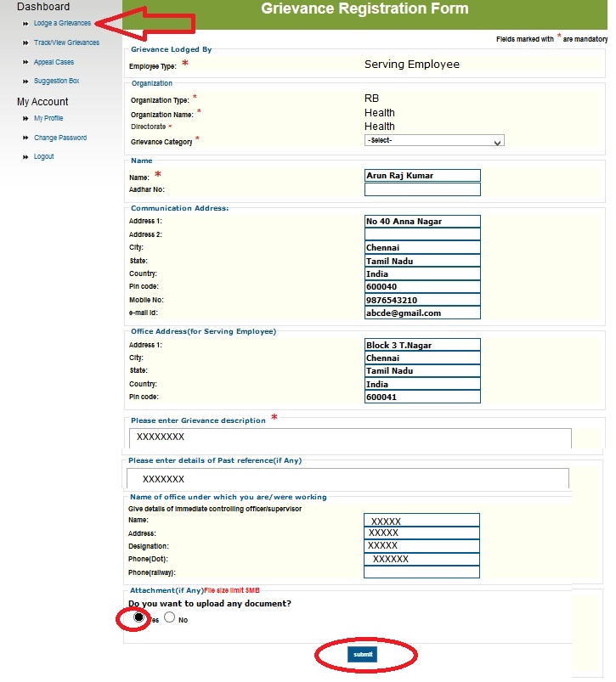This screenshot has width=616, height=682.
Task: Click arrow icon beside Change Password
Action: click(x=25, y=138)
